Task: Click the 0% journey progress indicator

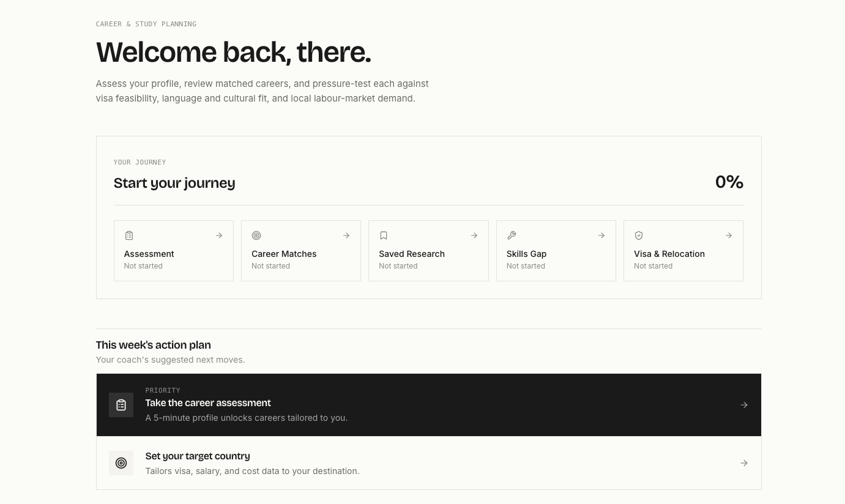Action: point(729,182)
